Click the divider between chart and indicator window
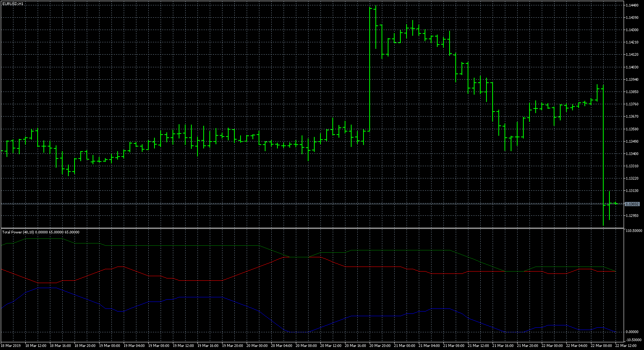The width and height of the screenshot is (644, 350). coord(307,228)
